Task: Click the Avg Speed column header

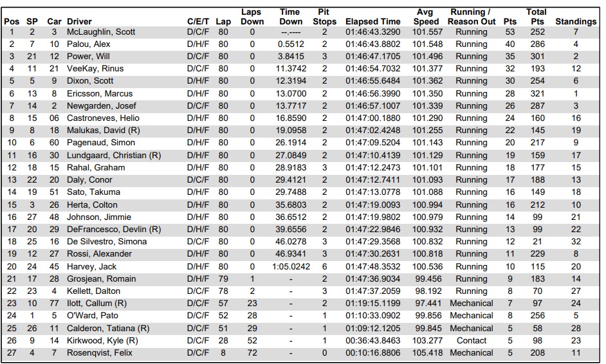Action: (425, 17)
